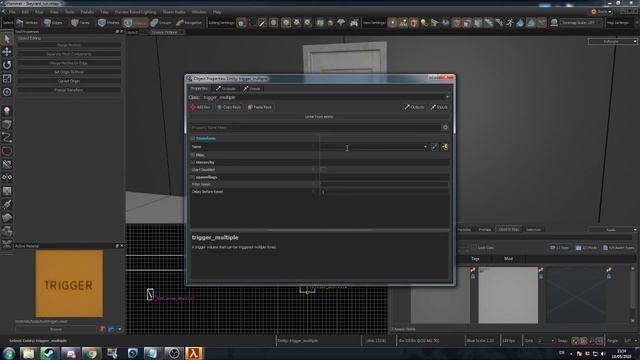Click property filter settings gear icon
Viewport: 640px width, 360px height.
click(445, 128)
